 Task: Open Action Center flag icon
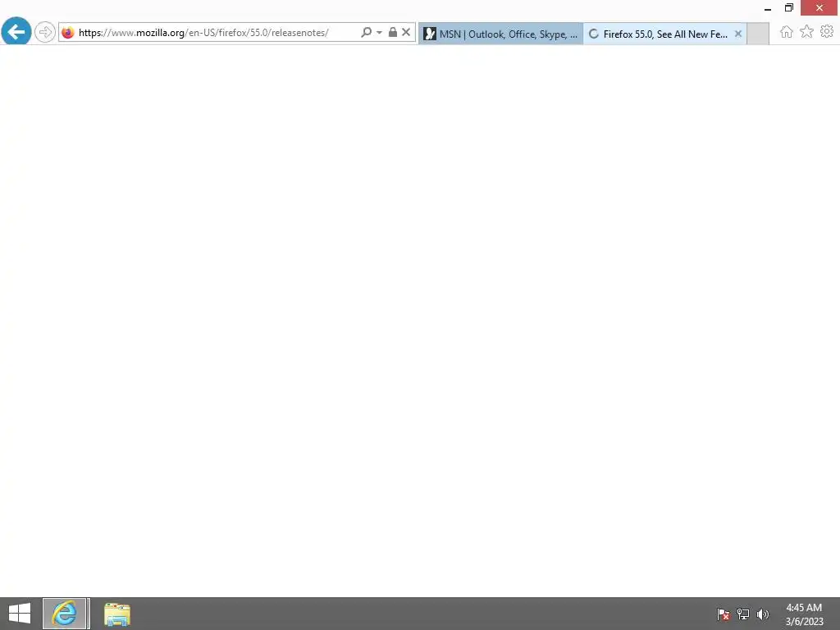pos(724,614)
